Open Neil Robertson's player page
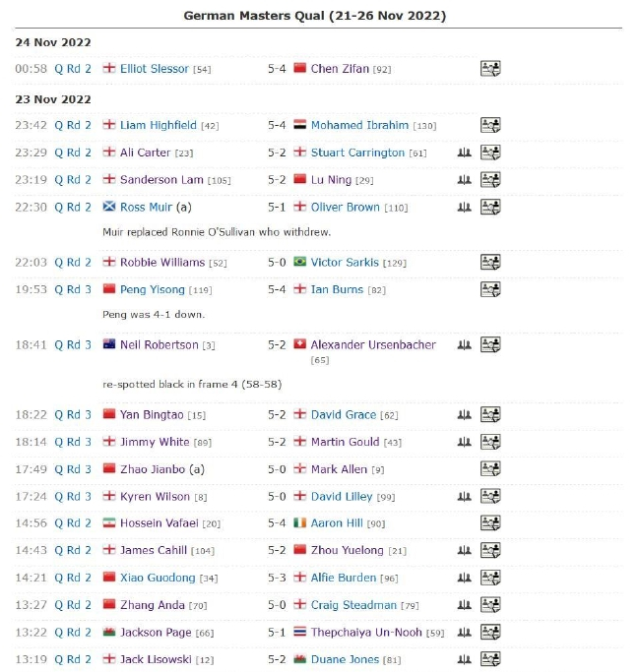640x672 pixels. pos(160,345)
